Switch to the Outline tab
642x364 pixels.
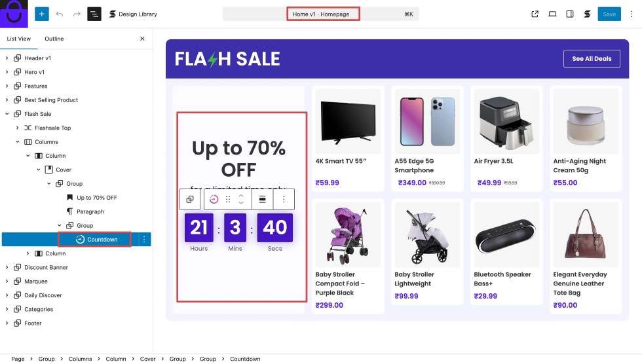(x=54, y=39)
